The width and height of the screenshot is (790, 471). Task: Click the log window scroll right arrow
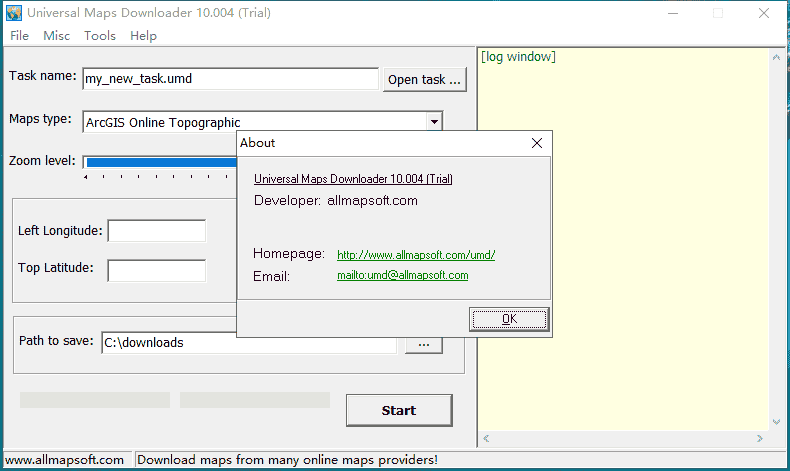click(x=761, y=439)
